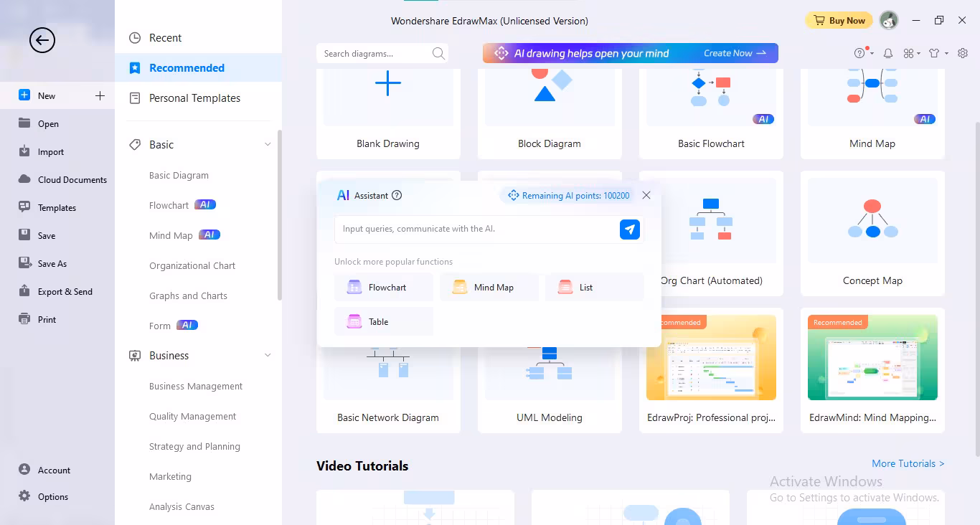
Task: Open the AI Table function
Action: (383, 321)
